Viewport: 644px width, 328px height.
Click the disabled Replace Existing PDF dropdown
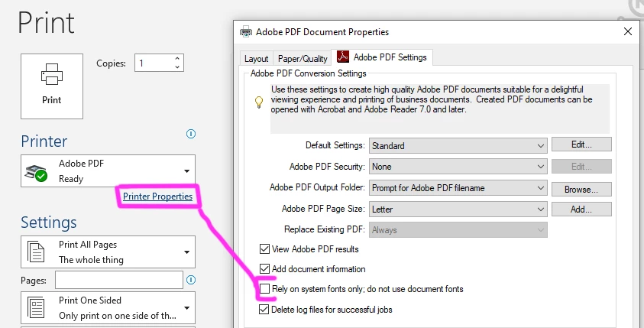coord(458,230)
